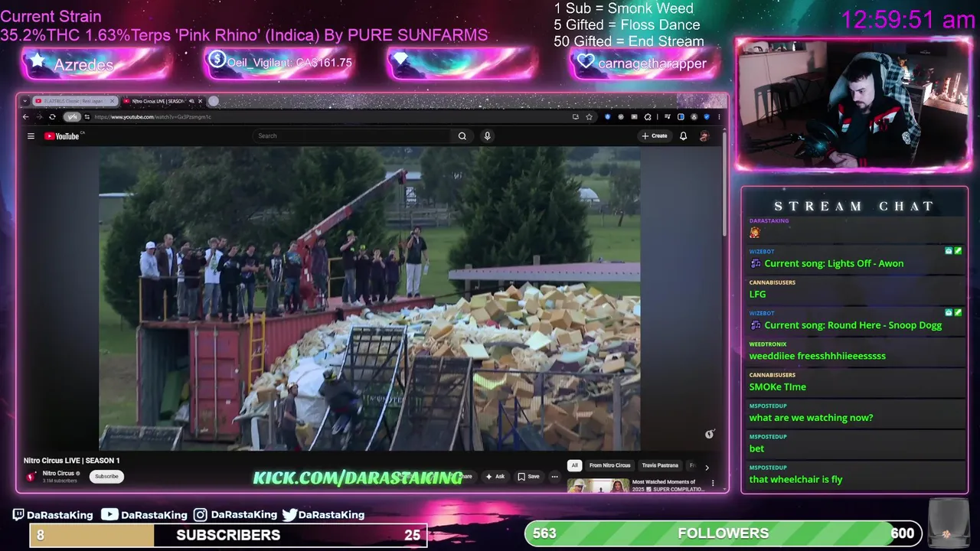Image resolution: width=980 pixels, height=551 pixels.
Task: Focus the YouTube Search box
Action: pos(352,136)
